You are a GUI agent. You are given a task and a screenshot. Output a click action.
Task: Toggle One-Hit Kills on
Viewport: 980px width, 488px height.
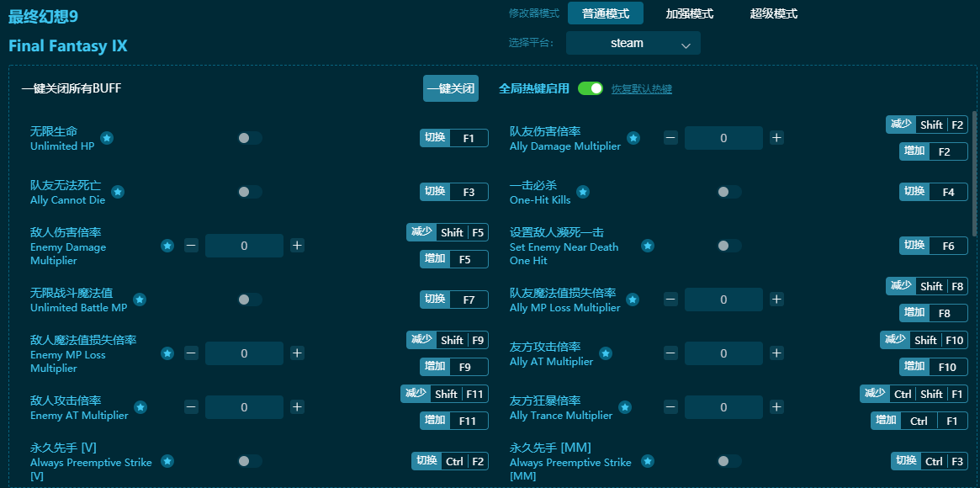tap(728, 192)
